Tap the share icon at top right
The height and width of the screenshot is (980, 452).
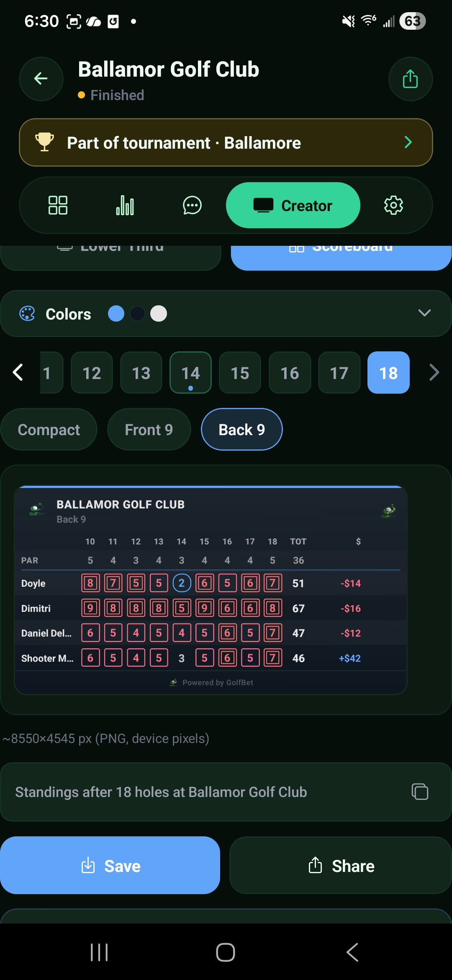click(410, 79)
